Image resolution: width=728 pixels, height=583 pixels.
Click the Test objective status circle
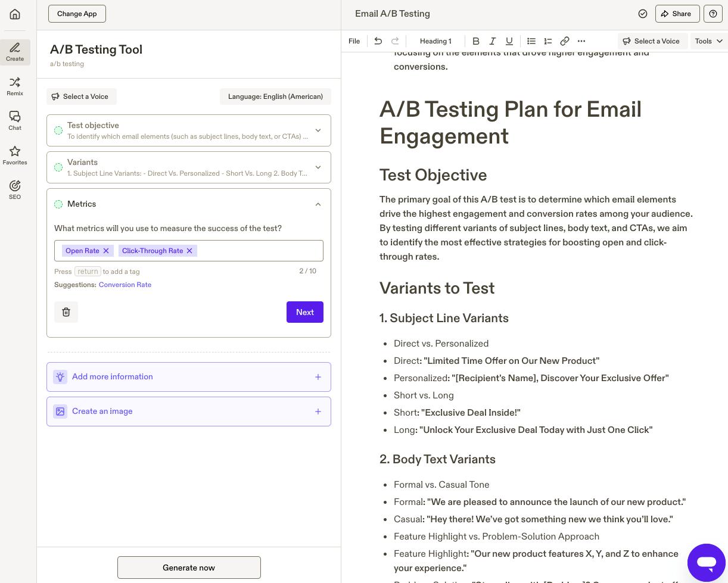click(x=58, y=130)
